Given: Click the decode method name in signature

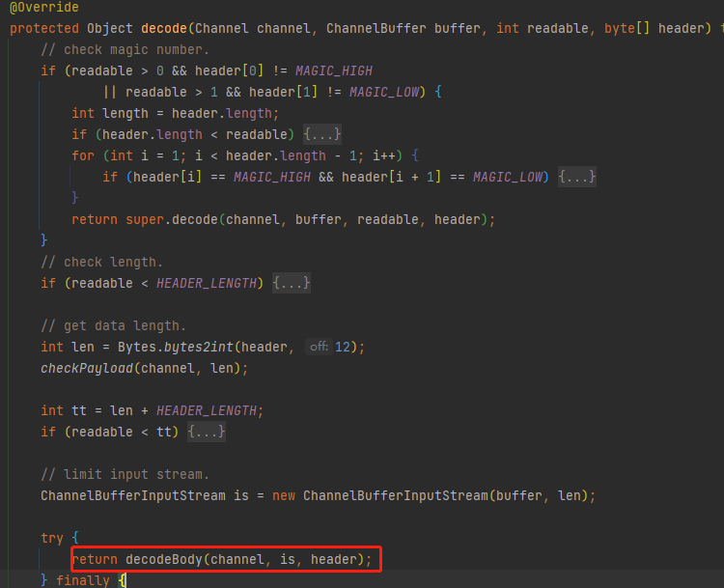Looking at the screenshot, I should pos(163,29).
